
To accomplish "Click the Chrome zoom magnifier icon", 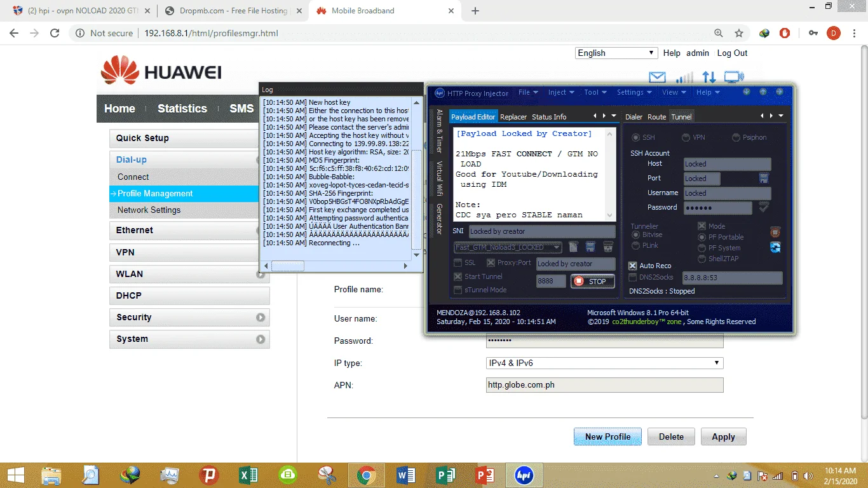I will [719, 33].
